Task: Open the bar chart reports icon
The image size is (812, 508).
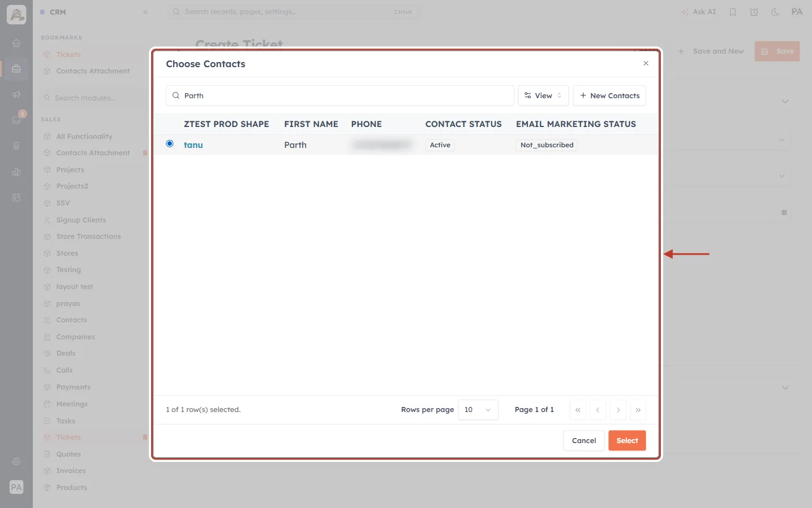Action: (x=16, y=172)
